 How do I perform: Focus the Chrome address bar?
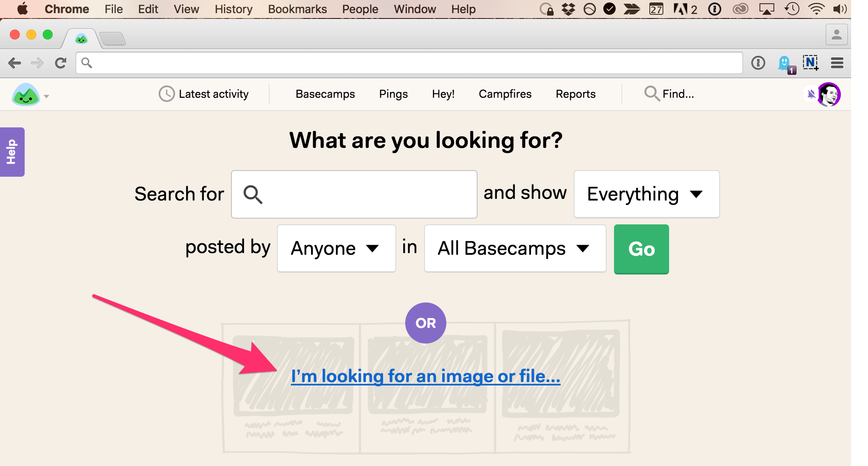click(x=409, y=63)
